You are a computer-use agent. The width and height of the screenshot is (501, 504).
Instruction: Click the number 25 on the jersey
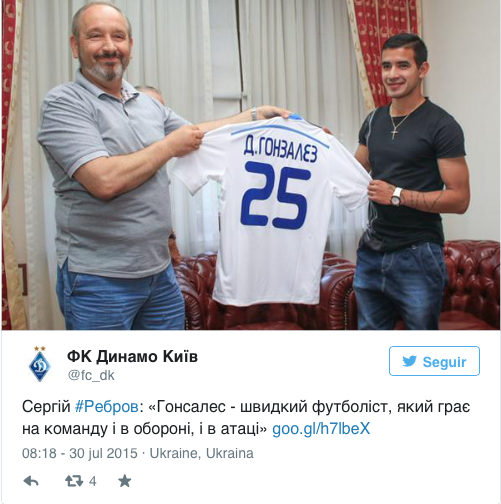pos(275,195)
